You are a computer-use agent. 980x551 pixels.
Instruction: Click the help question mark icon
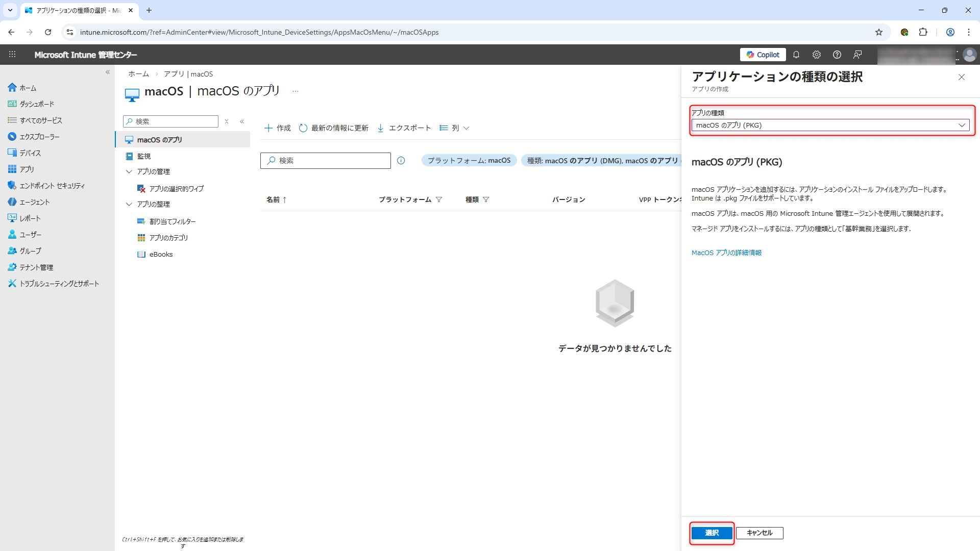[x=837, y=55]
